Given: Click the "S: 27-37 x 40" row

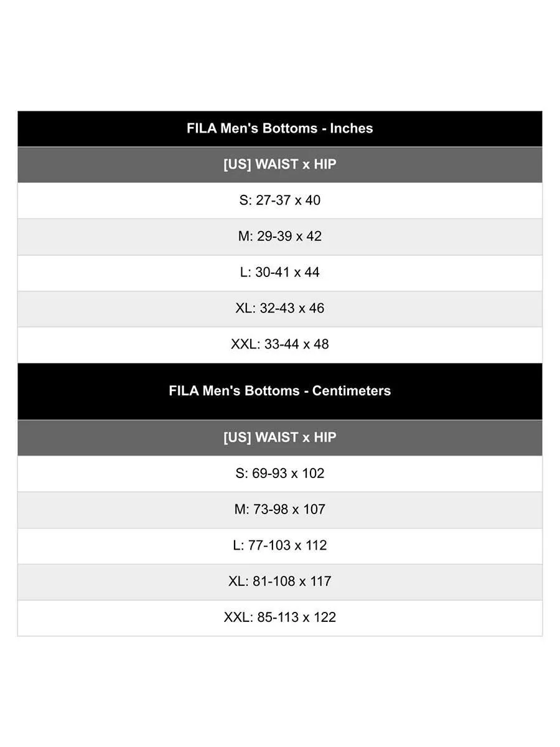Looking at the screenshot, I should tap(279, 200).
